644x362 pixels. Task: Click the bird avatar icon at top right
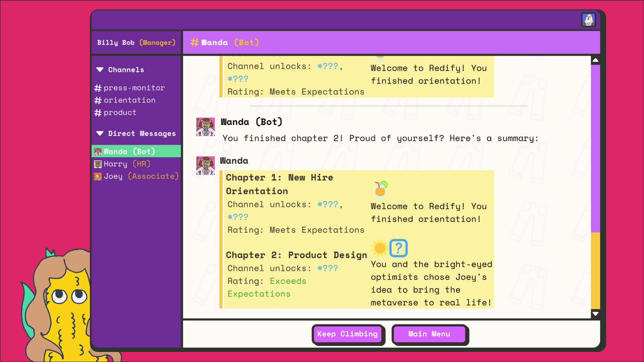588,20
